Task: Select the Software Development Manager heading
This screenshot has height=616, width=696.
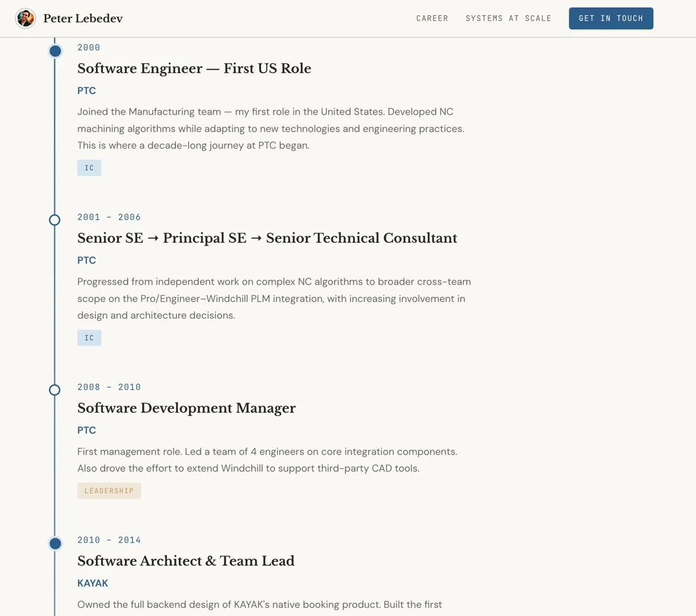Action: point(186,408)
